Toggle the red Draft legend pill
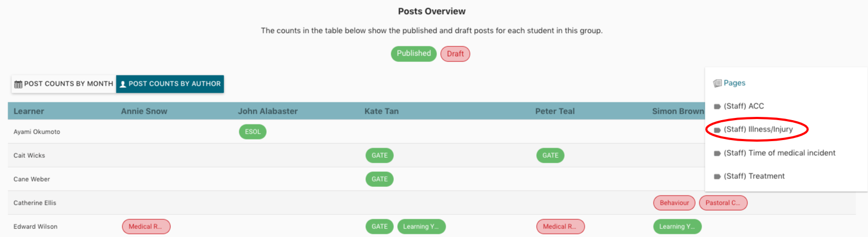 (x=455, y=54)
